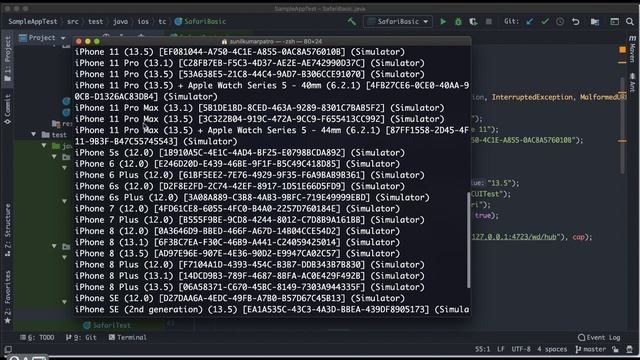Viewport: 640px width, 360px height.
Task: Open the toolbar window layout icon
Action: 614,22
